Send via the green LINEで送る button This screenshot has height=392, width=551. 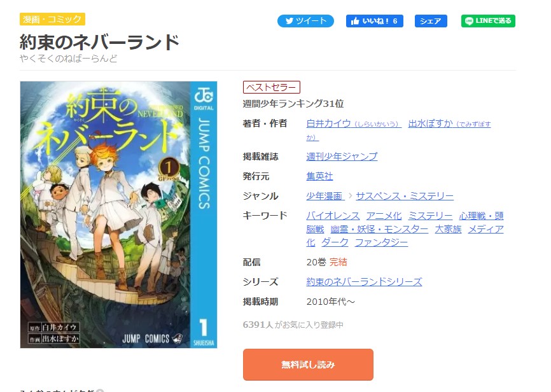(488, 21)
